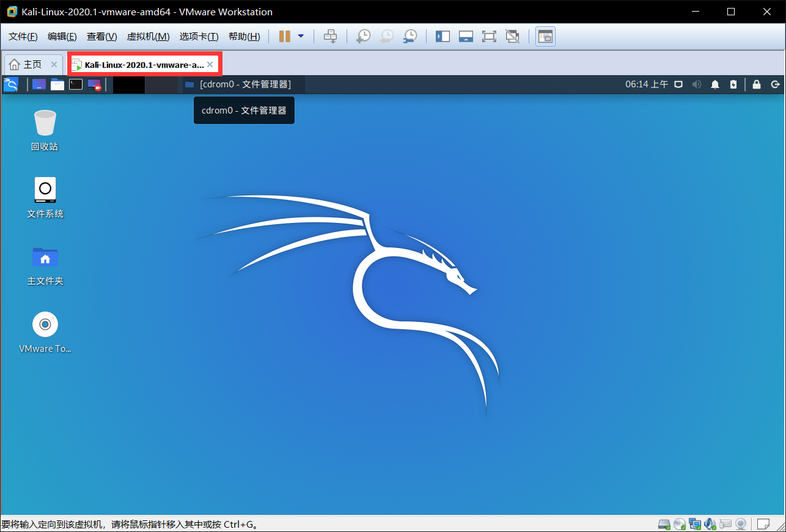Switch to Unity mode
Image resolution: width=786 pixels, height=532 pixels.
coord(512,37)
